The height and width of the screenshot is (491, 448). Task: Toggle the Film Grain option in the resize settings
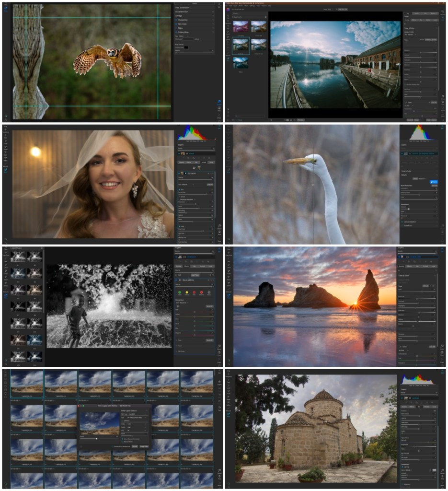tap(177, 24)
